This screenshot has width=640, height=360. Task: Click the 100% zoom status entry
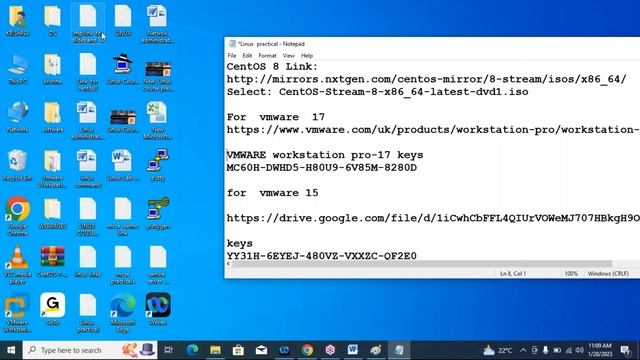pyautogui.click(x=571, y=273)
